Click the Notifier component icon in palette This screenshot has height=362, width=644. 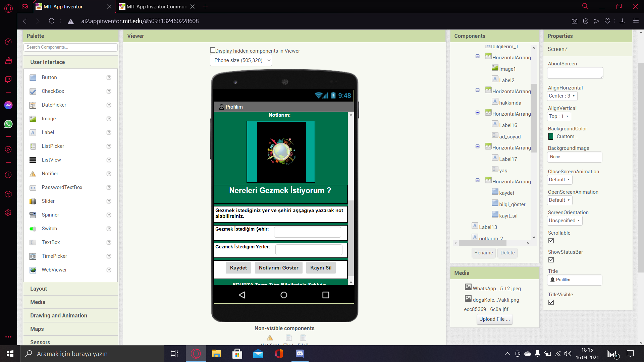(x=33, y=173)
